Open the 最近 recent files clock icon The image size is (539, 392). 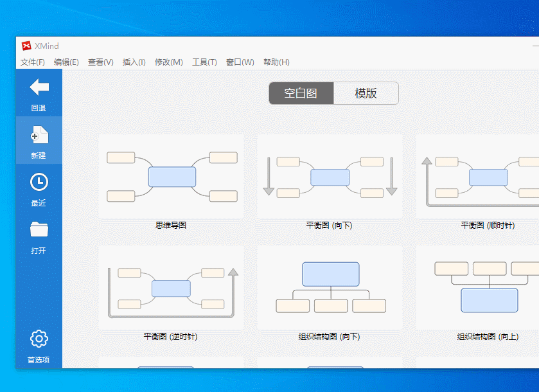39,182
